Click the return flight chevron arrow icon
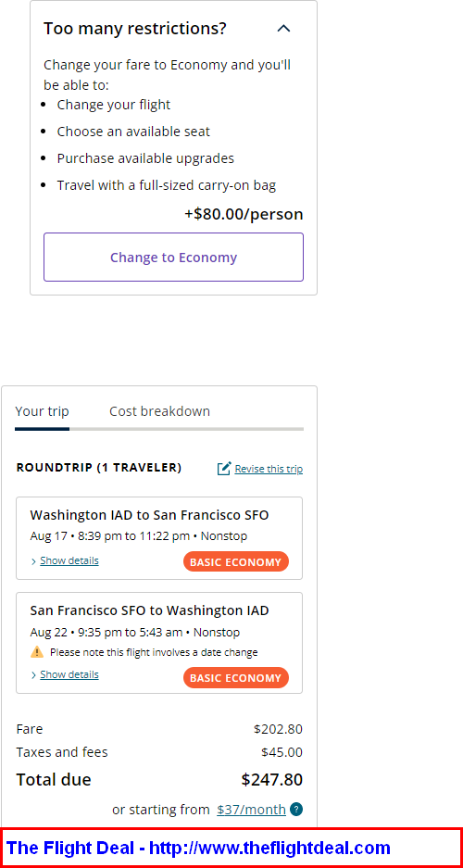This screenshot has height=868, width=463. (33, 675)
